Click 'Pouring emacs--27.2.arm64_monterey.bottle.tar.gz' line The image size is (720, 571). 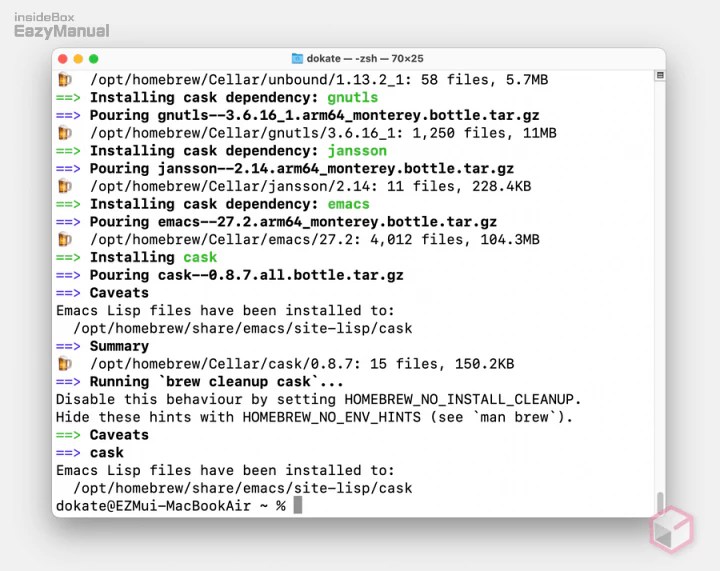[x=293, y=222]
